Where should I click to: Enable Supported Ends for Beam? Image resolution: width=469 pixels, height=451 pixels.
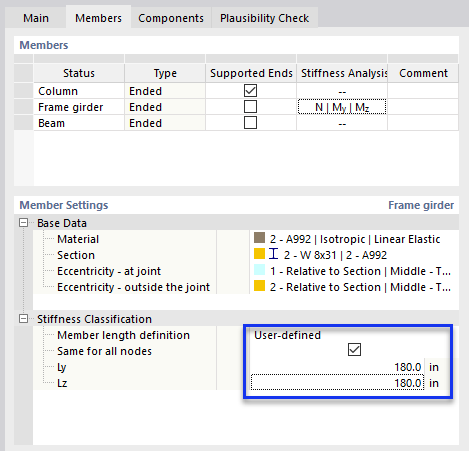pyautogui.click(x=250, y=123)
